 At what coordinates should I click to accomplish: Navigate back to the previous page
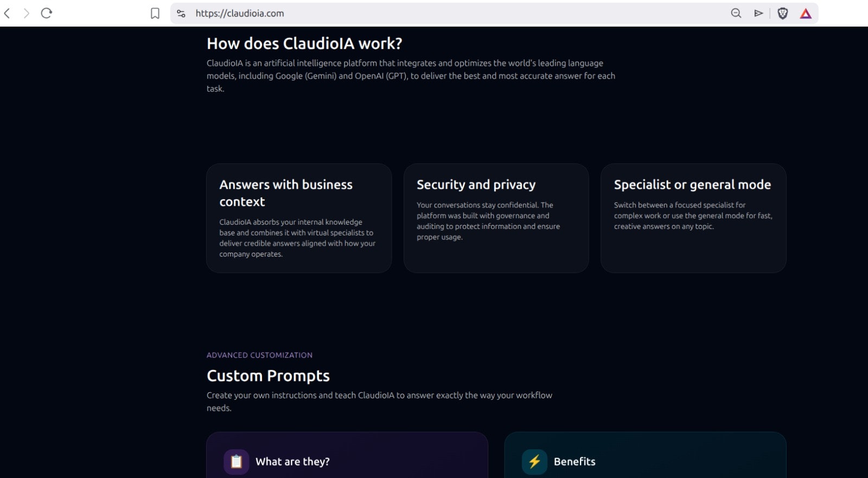[6, 13]
